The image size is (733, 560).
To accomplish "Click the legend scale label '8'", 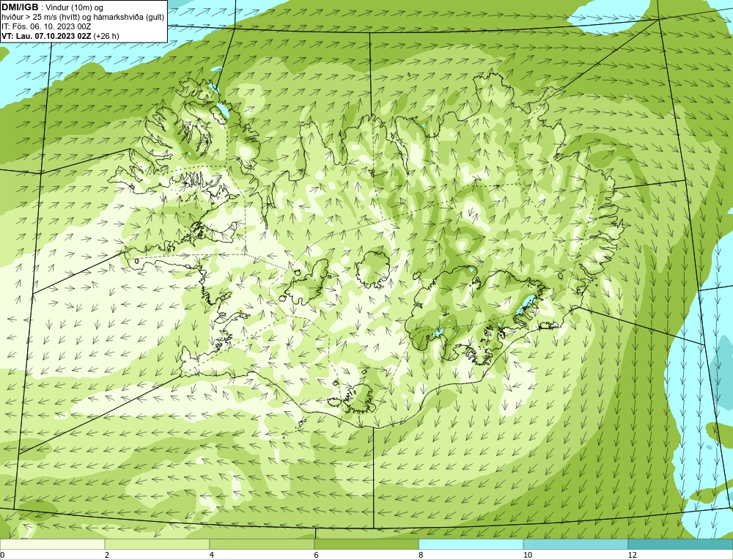I will pyautogui.click(x=421, y=556).
